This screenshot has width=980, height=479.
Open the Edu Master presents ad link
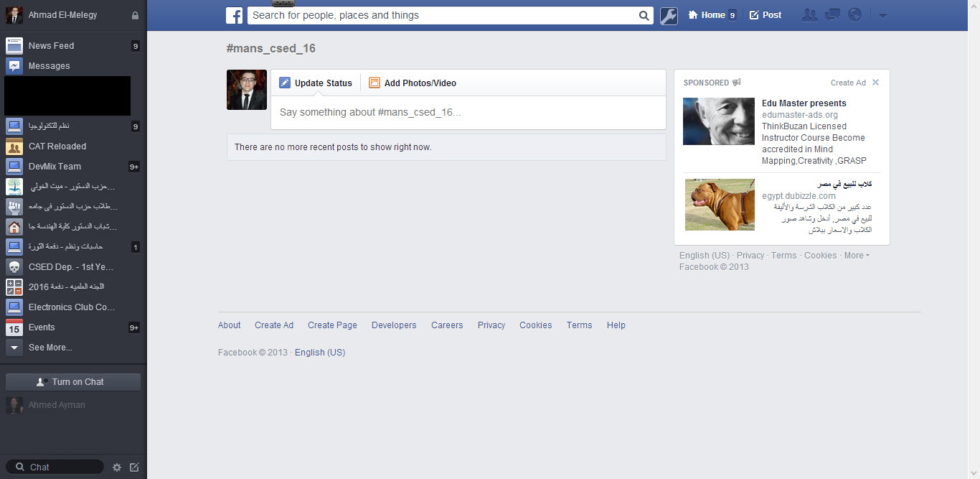(804, 103)
